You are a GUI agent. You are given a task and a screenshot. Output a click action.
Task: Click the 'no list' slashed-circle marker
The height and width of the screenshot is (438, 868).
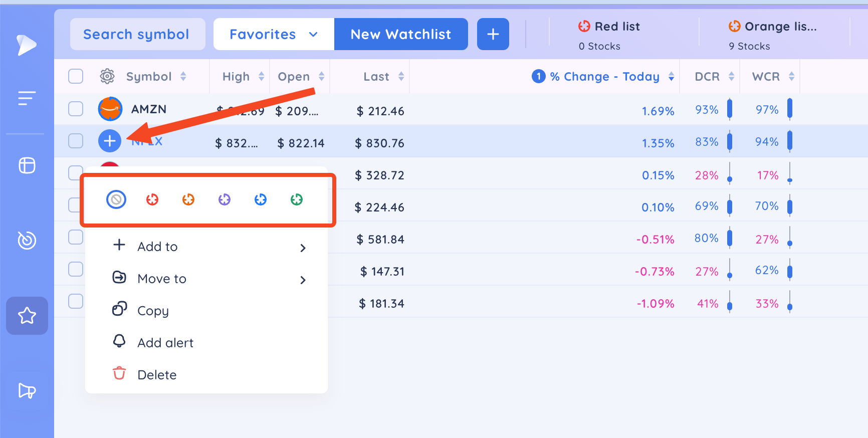point(116,199)
